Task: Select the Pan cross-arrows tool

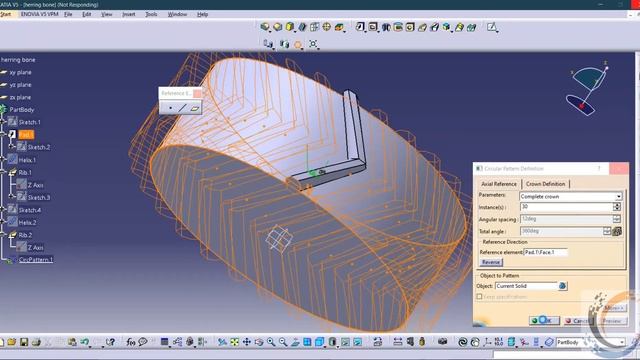Action: pos(247,342)
